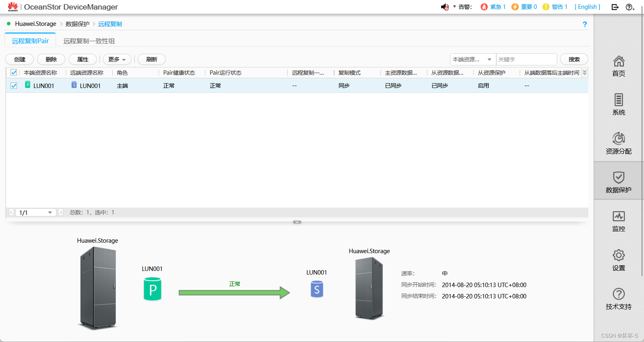Open the help menu icon in header
The height and width of the screenshot is (342, 644).
[630, 7]
